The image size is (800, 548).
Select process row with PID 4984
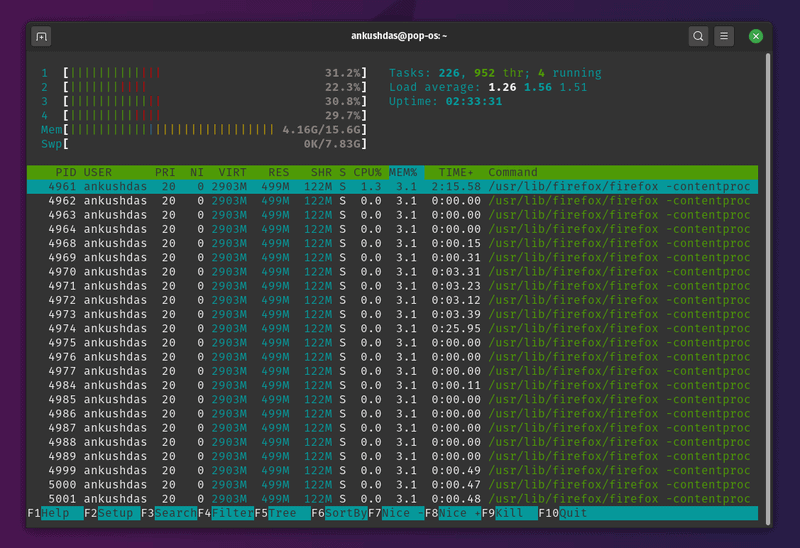[x=392, y=385]
